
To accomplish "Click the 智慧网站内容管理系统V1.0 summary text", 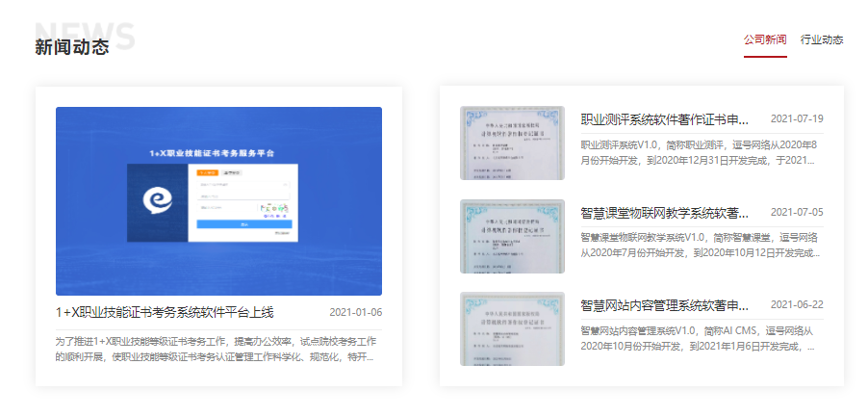I will [x=701, y=338].
